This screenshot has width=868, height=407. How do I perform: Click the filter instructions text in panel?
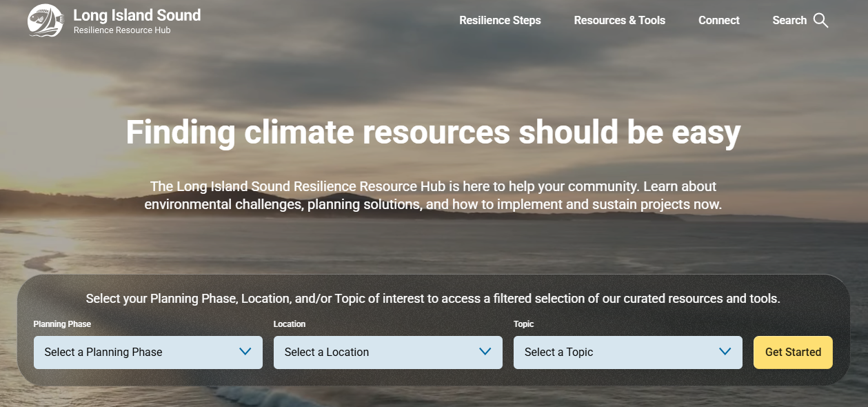click(433, 299)
